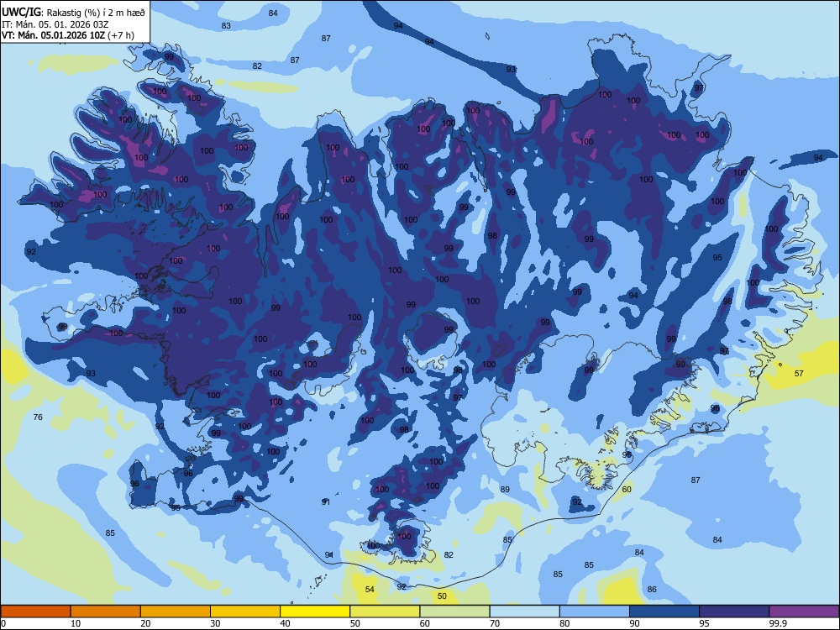840x630 pixels.
Task: Click the dark orange 0–10 legend swatch
Action: coord(35,612)
